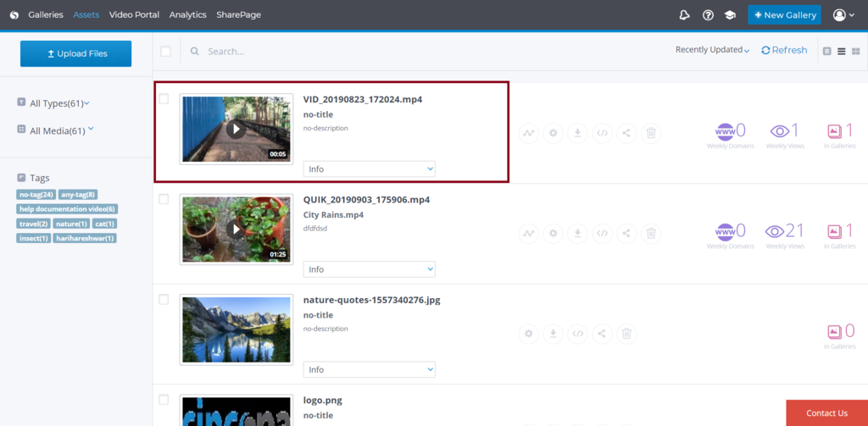This screenshot has height=426, width=868.
Task: Create a New Gallery
Action: (784, 15)
